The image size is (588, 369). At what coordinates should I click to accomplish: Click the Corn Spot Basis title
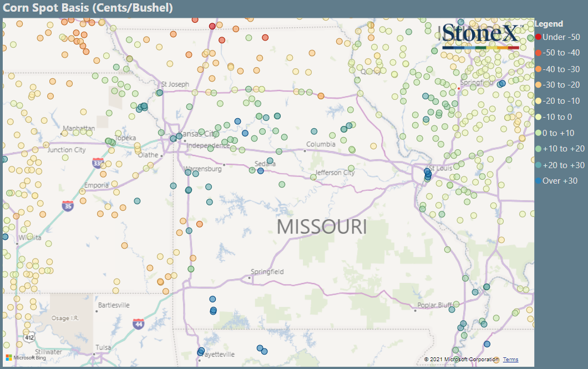pos(88,8)
